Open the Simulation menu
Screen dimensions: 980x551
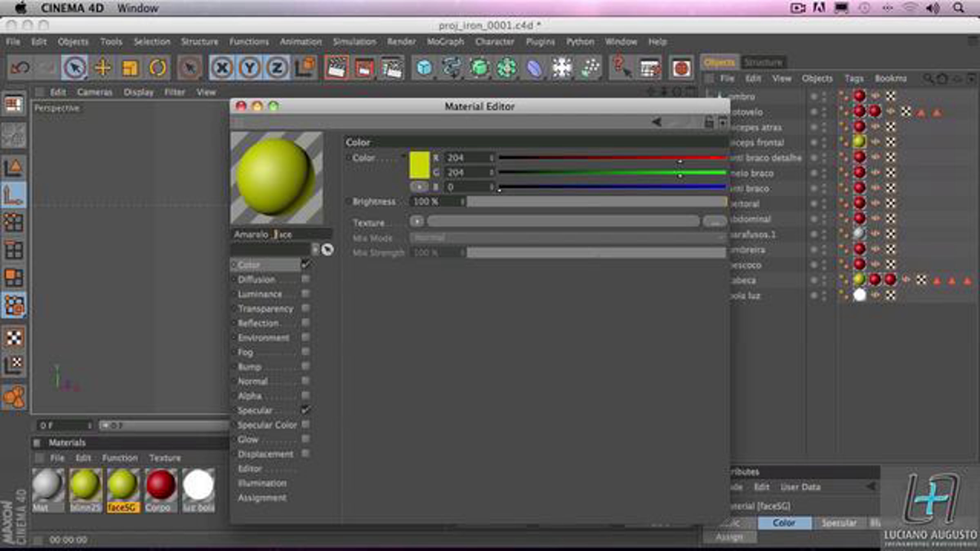click(354, 42)
